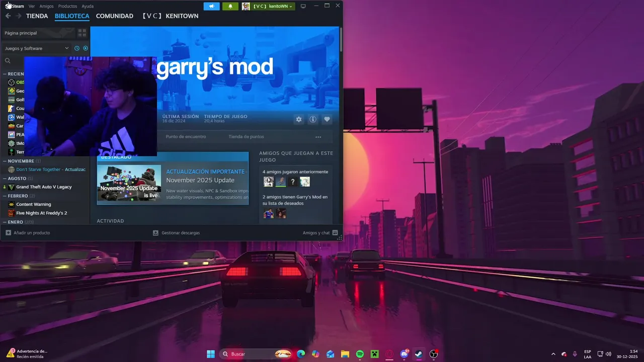
Task: Switch to Big Picture mode monitor icon
Action: [x=303, y=6]
